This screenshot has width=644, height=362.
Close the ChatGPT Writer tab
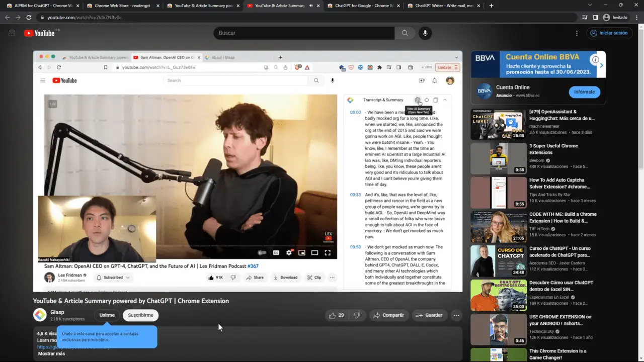tap(478, 6)
